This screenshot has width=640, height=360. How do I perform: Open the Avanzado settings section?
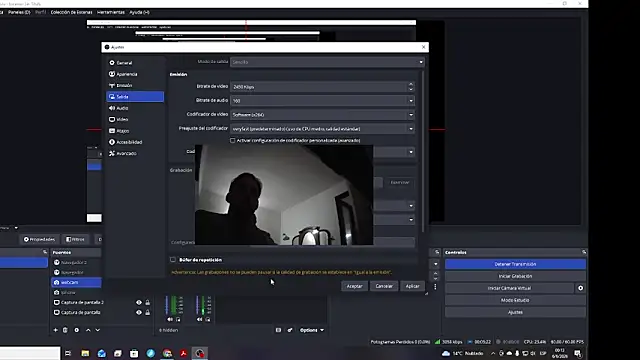pos(135,153)
